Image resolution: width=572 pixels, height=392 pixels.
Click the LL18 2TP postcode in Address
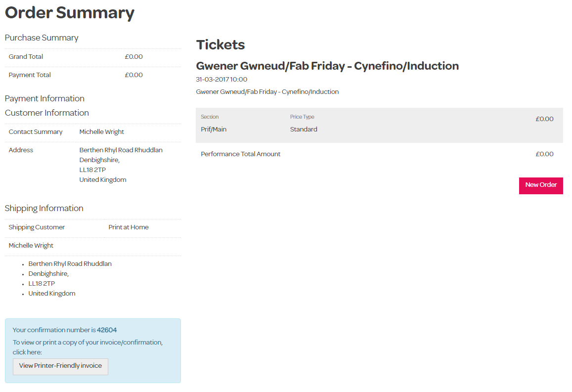click(x=92, y=170)
